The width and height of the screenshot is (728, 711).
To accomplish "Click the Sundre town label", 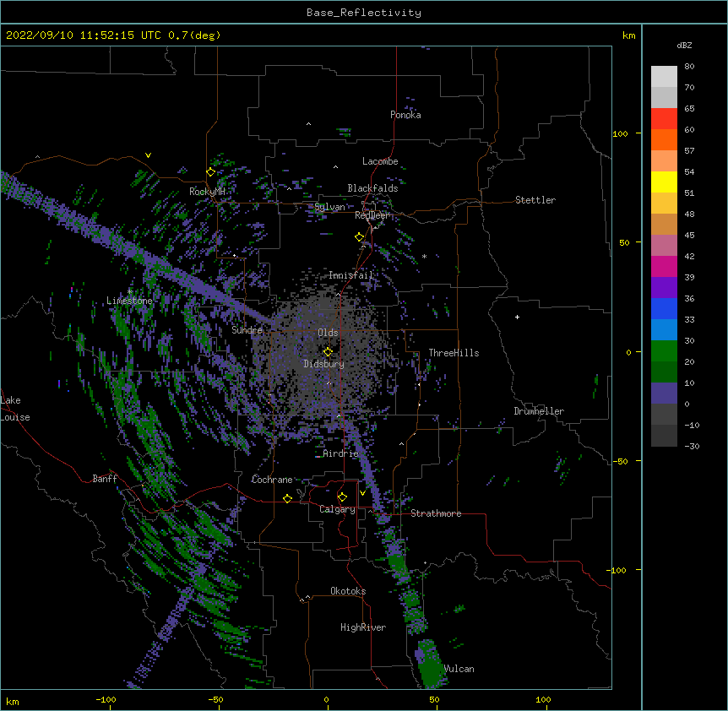I will pos(247,330).
